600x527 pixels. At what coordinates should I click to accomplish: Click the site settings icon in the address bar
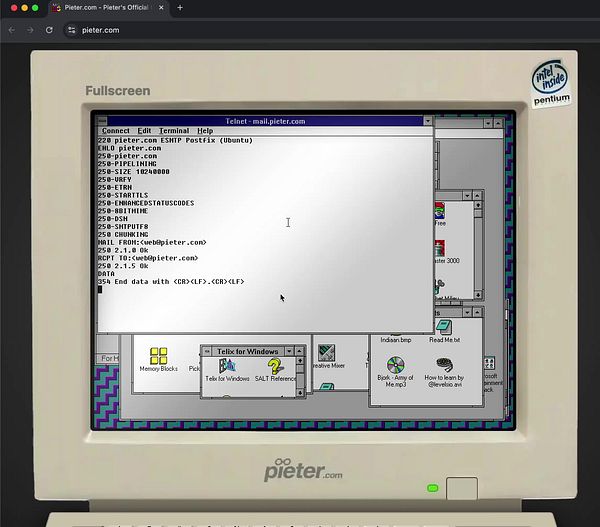click(72, 30)
